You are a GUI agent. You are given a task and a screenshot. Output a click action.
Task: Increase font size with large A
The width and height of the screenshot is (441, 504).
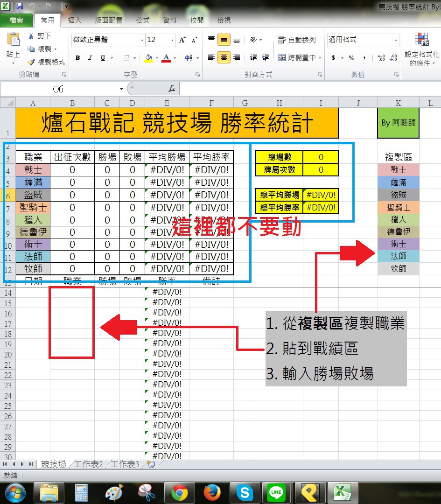[x=182, y=40]
